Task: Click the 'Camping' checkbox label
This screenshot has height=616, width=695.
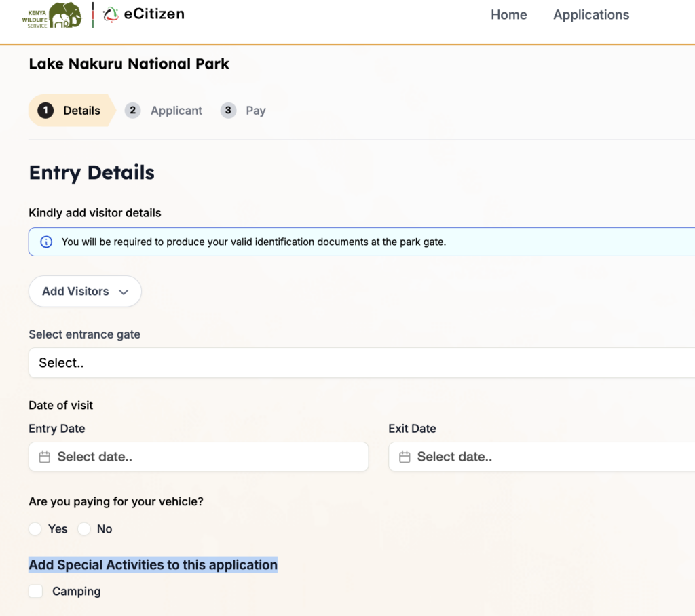Action: (76, 592)
